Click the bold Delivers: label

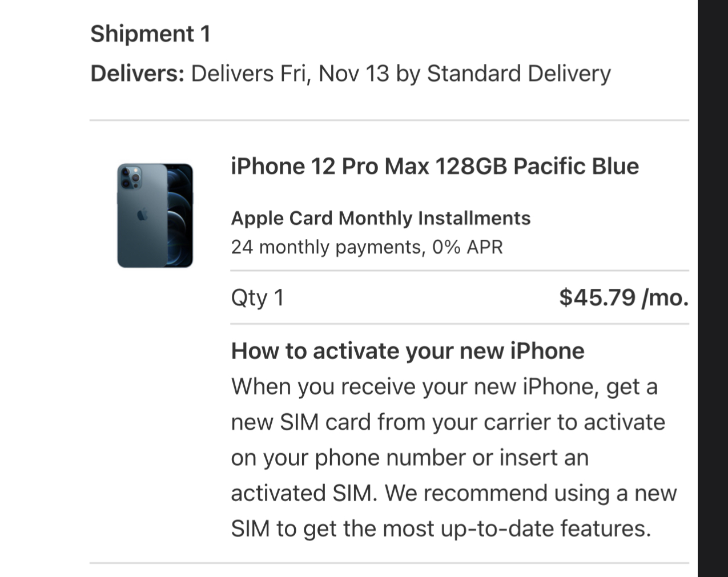[138, 74]
